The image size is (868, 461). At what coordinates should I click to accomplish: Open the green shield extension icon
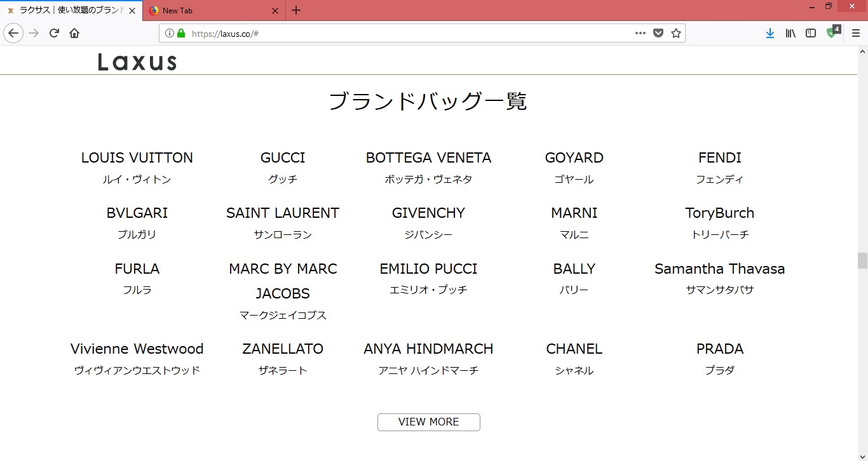click(832, 32)
